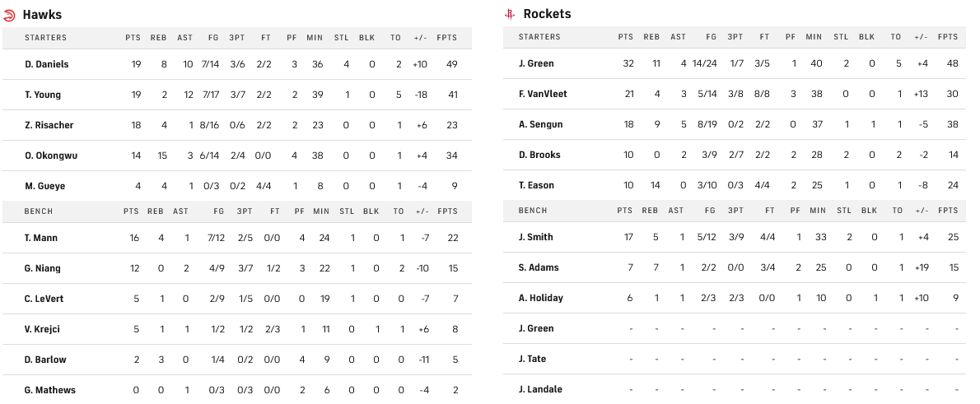Click FPTS column header in Rockets starters

(948, 37)
